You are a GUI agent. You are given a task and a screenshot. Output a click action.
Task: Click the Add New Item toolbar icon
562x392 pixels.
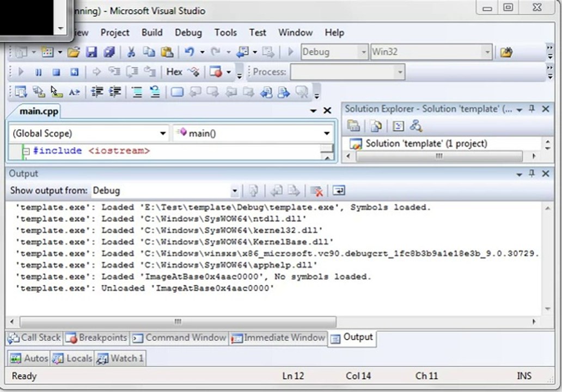(x=48, y=52)
